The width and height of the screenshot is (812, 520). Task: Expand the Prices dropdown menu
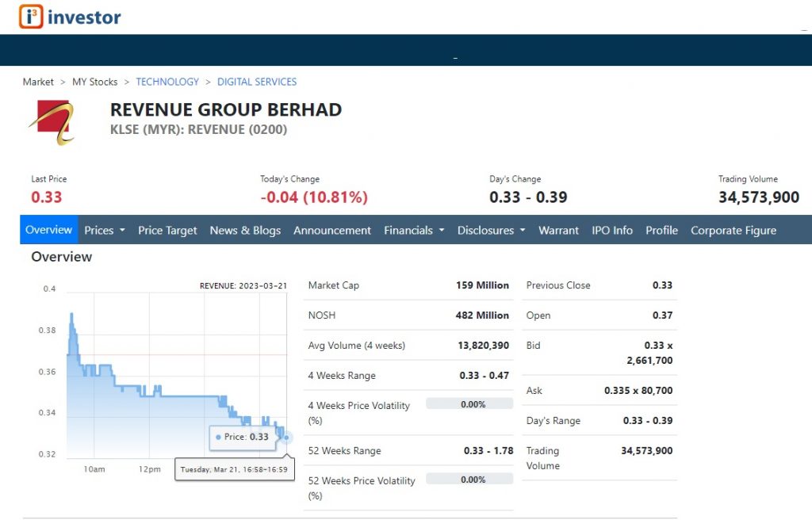tap(105, 230)
